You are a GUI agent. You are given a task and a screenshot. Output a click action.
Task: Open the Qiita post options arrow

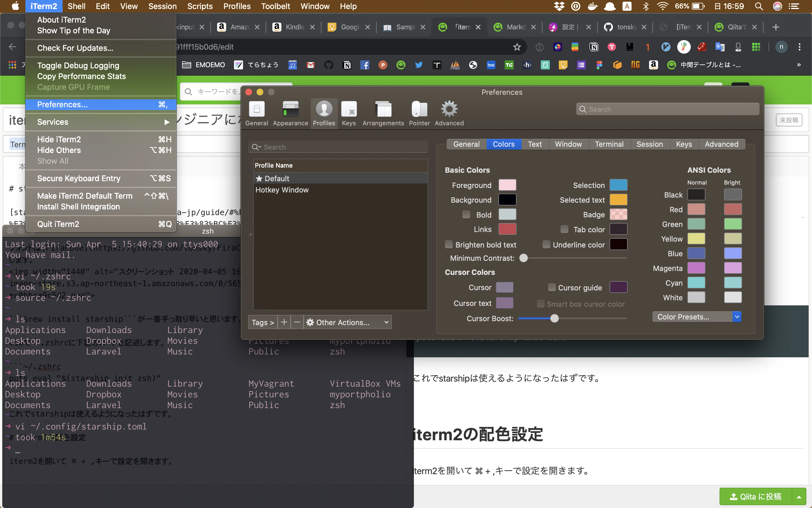point(799,497)
